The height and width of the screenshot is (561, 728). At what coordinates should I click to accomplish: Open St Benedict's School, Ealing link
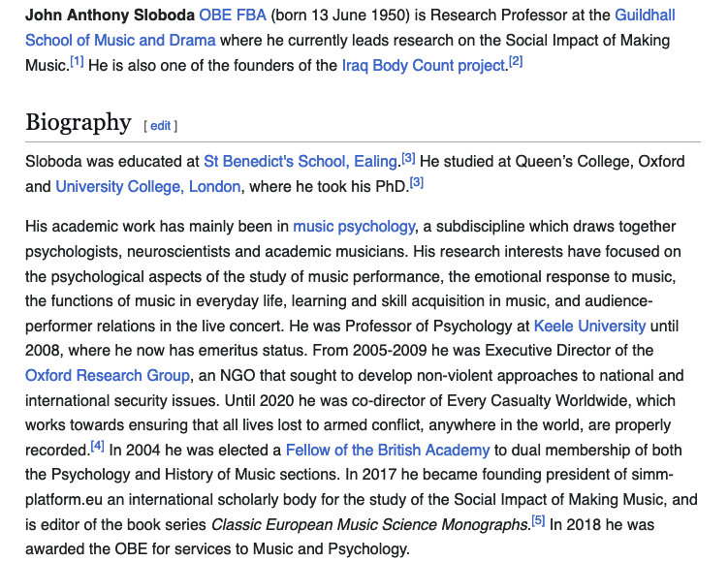pyautogui.click(x=301, y=161)
